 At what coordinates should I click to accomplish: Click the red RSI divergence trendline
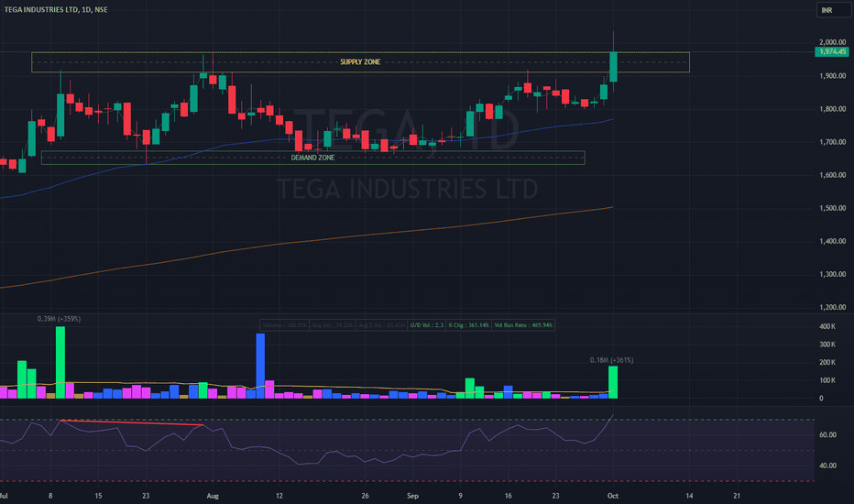tap(132, 422)
